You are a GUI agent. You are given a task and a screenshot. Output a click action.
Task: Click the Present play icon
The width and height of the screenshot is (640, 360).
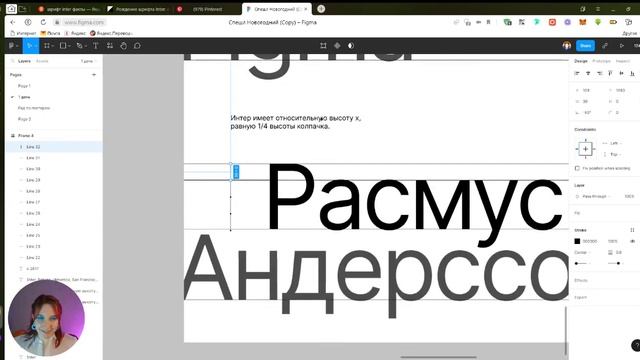[x=622, y=46]
